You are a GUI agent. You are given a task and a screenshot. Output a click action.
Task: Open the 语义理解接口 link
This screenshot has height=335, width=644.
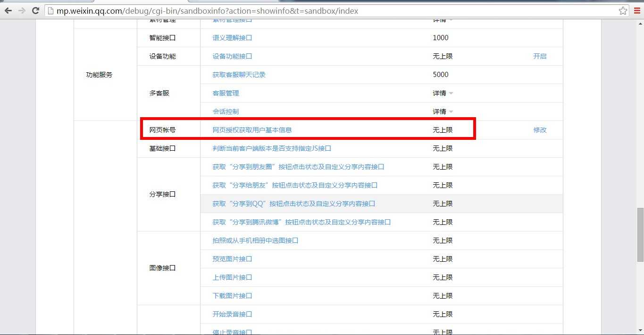coord(232,38)
